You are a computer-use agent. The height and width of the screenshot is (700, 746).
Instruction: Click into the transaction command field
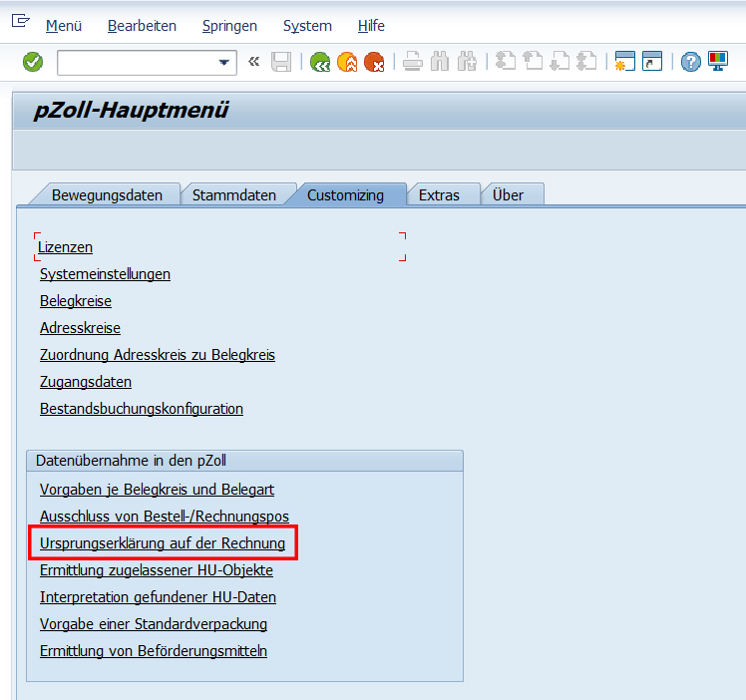pos(135,62)
